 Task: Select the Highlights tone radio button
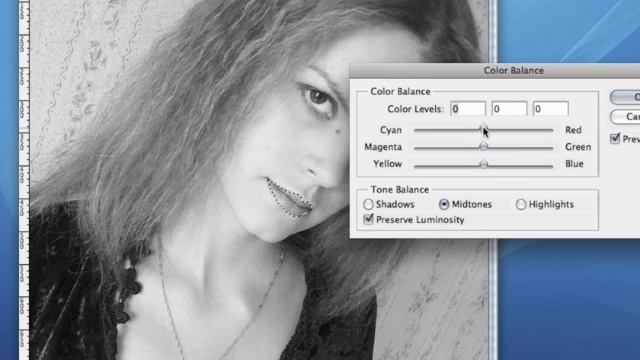coord(521,204)
